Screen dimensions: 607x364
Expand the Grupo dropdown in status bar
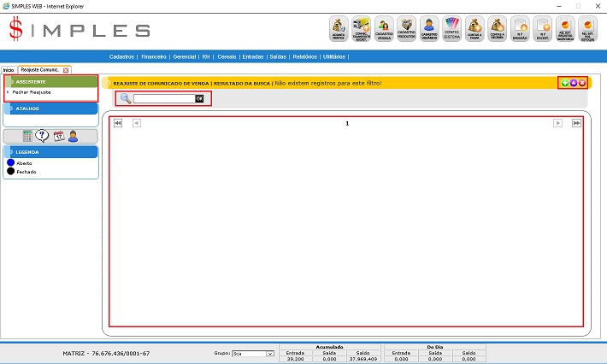(x=269, y=353)
